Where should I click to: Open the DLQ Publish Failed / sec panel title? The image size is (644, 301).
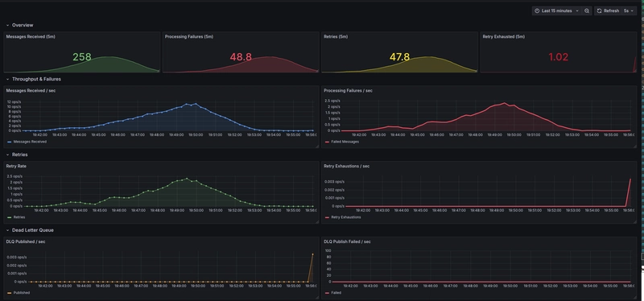pyautogui.click(x=347, y=241)
